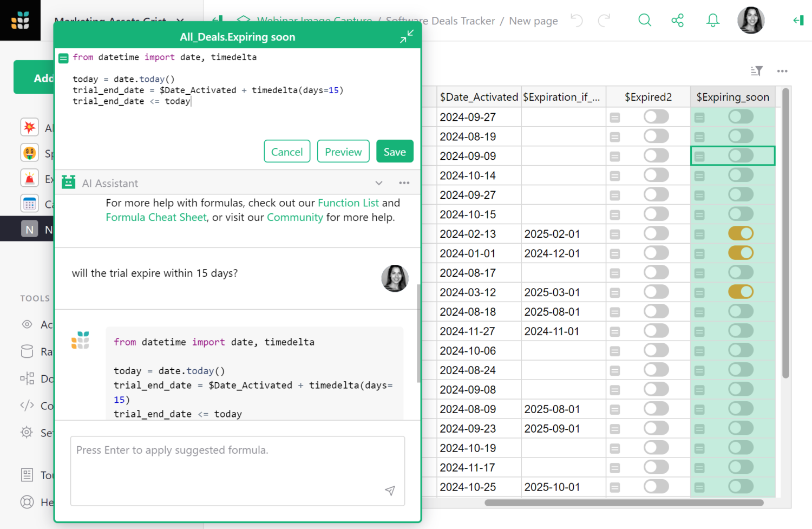Open the Formula Cheat Sheet link
Screen dimensions: 812x529
[x=156, y=217]
